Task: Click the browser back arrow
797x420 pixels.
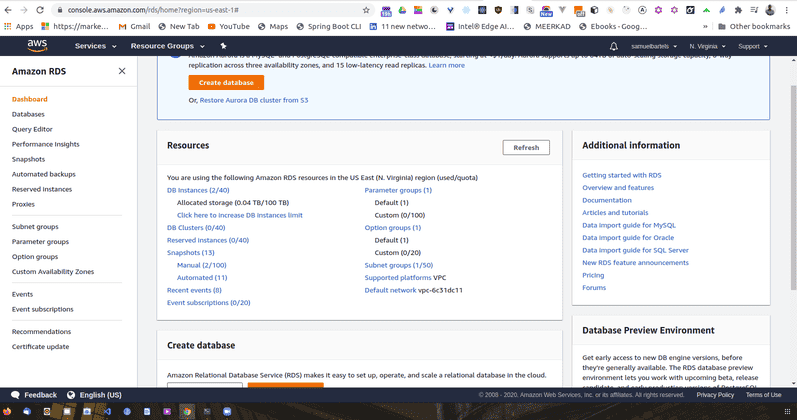Action: 8,10
